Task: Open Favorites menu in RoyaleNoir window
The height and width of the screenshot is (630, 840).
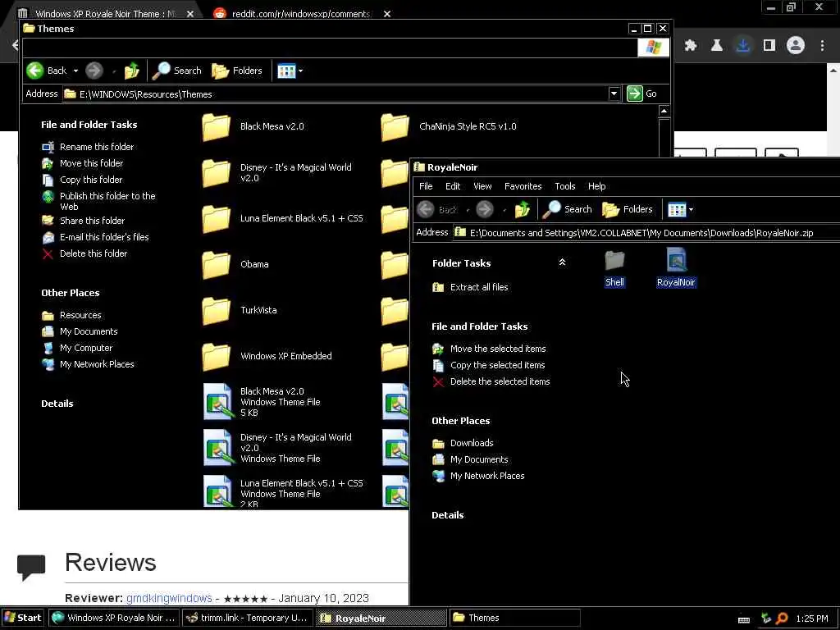Action: pos(523,186)
